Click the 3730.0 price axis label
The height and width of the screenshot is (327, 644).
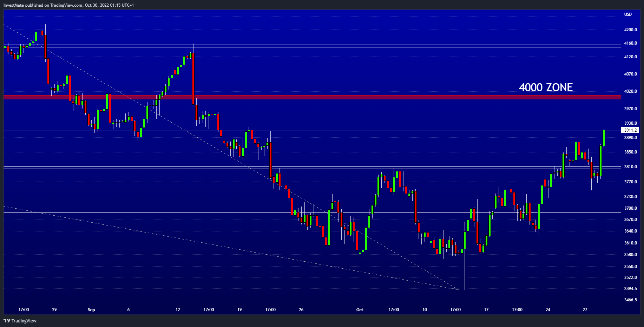pos(630,197)
